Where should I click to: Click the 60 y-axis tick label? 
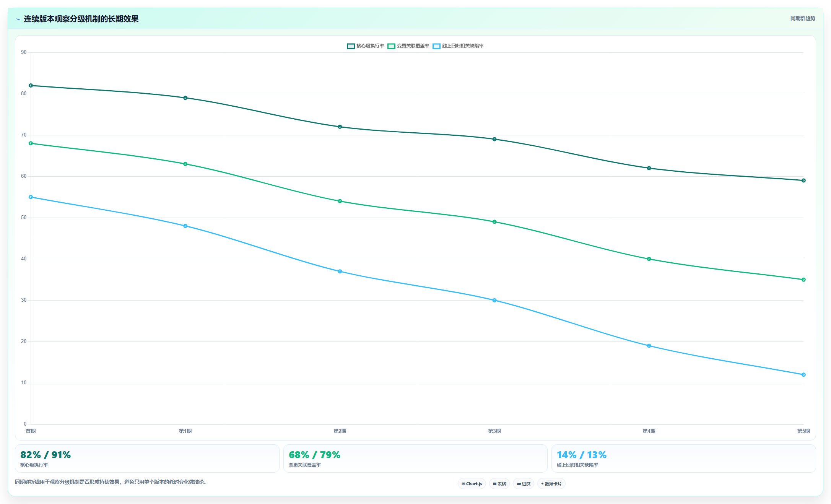(24, 176)
